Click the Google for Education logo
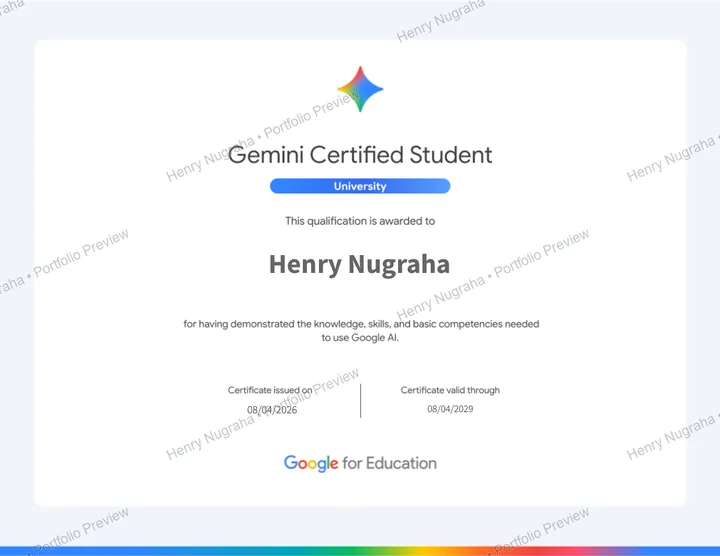720x556 pixels. [360, 463]
